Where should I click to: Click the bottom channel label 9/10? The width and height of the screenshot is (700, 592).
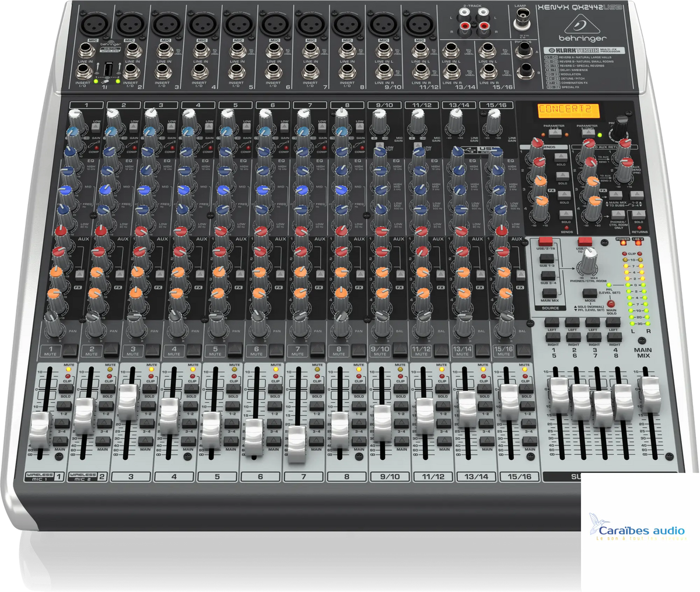click(390, 477)
